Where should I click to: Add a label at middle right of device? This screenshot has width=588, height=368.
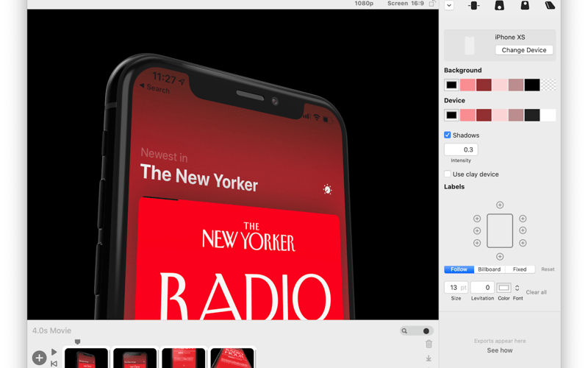click(523, 230)
